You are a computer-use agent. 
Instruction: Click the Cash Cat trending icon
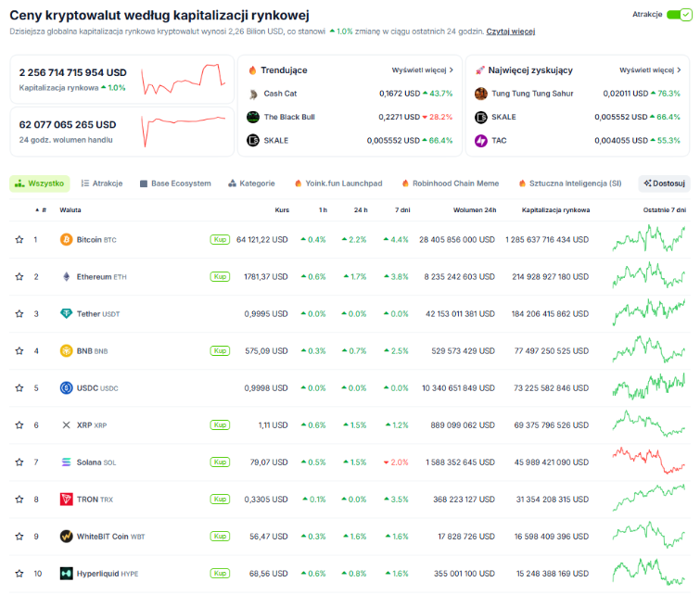253,94
